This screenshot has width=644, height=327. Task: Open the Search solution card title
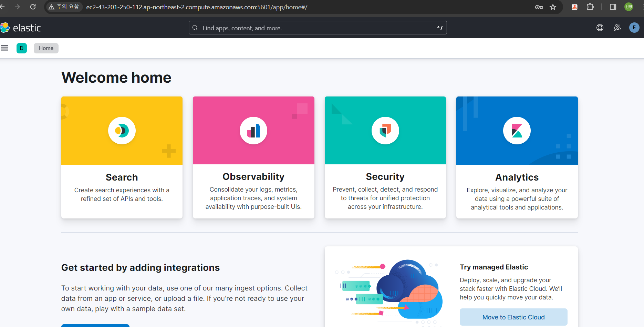[x=122, y=177]
